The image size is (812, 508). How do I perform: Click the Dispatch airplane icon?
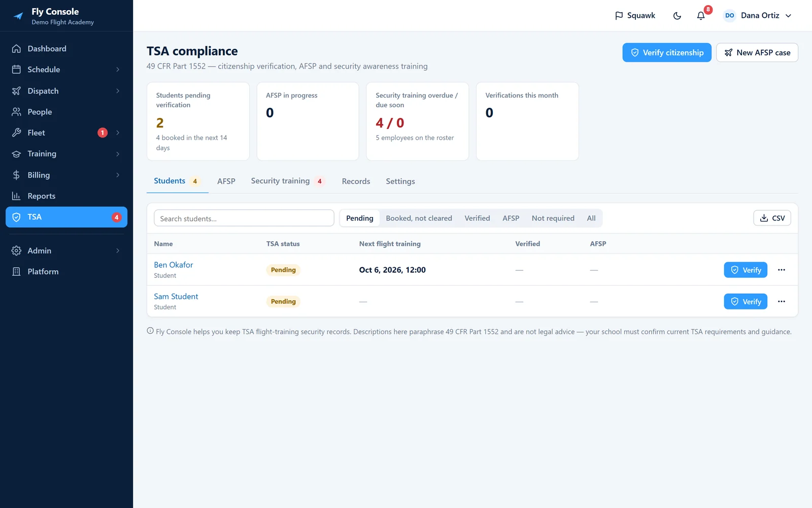16,91
